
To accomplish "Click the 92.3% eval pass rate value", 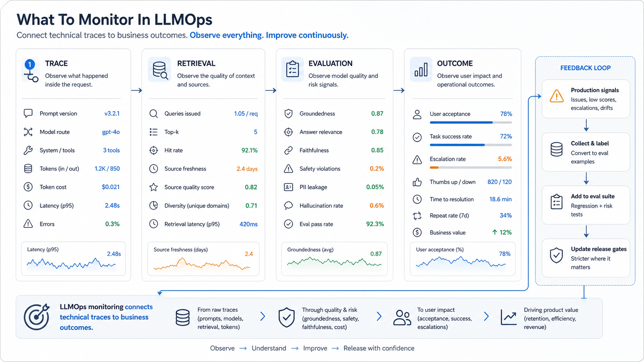I will [375, 224].
